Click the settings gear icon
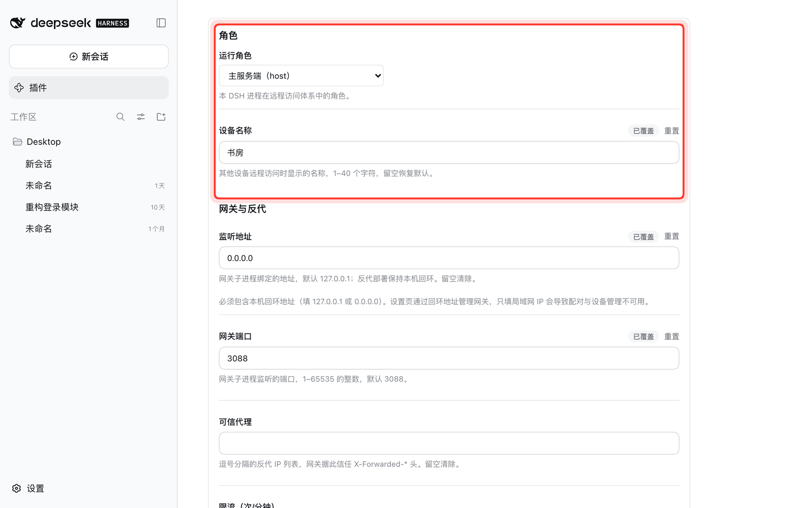The width and height of the screenshot is (812, 508). tap(17, 488)
